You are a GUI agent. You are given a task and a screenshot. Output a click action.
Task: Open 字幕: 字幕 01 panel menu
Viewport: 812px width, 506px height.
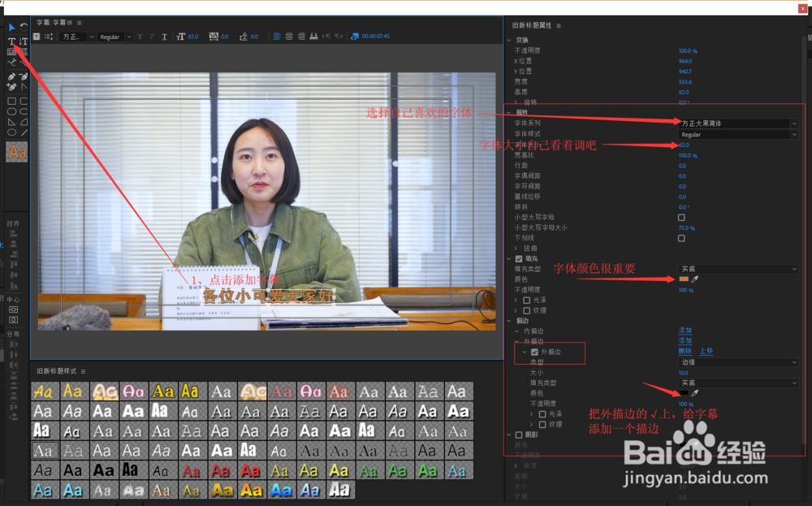pos(80,23)
